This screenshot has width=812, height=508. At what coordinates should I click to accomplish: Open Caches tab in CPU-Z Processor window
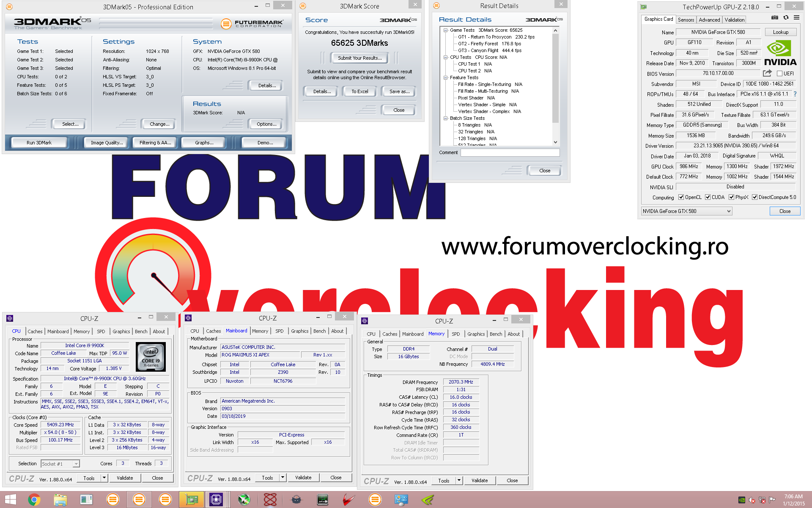pyautogui.click(x=35, y=331)
